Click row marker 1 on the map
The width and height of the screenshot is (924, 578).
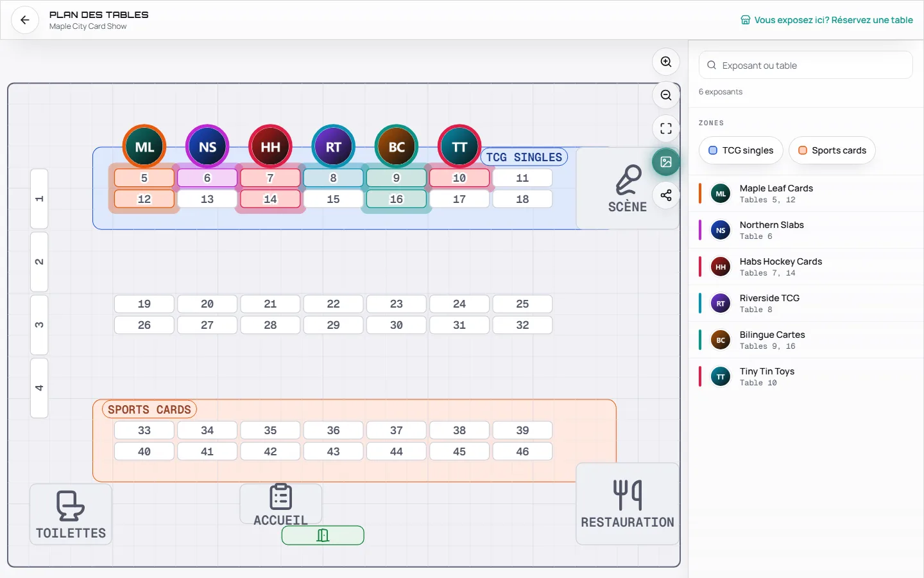pyautogui.click(x=39, y=198)
